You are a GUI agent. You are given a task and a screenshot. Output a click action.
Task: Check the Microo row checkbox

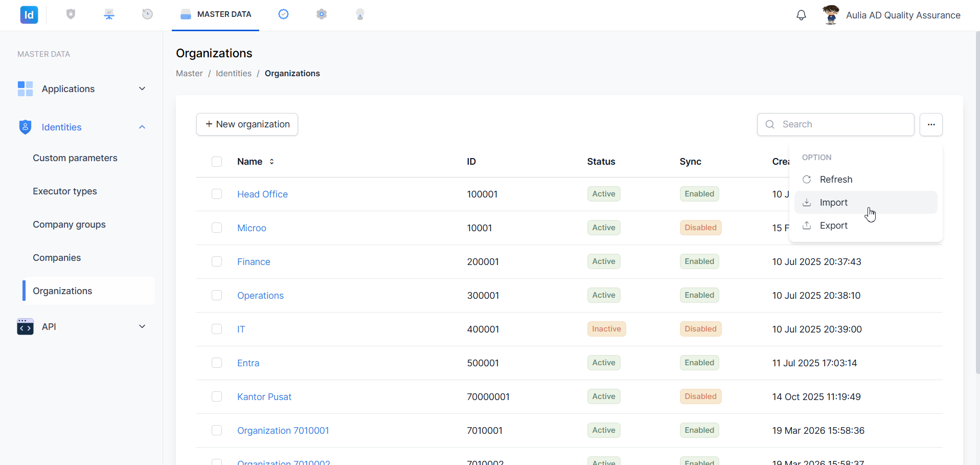[217, 228]
